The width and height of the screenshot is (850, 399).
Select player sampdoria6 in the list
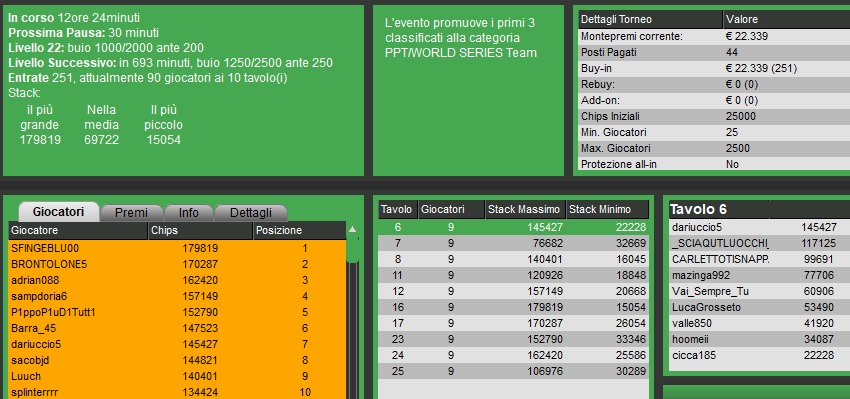point(178,297)
